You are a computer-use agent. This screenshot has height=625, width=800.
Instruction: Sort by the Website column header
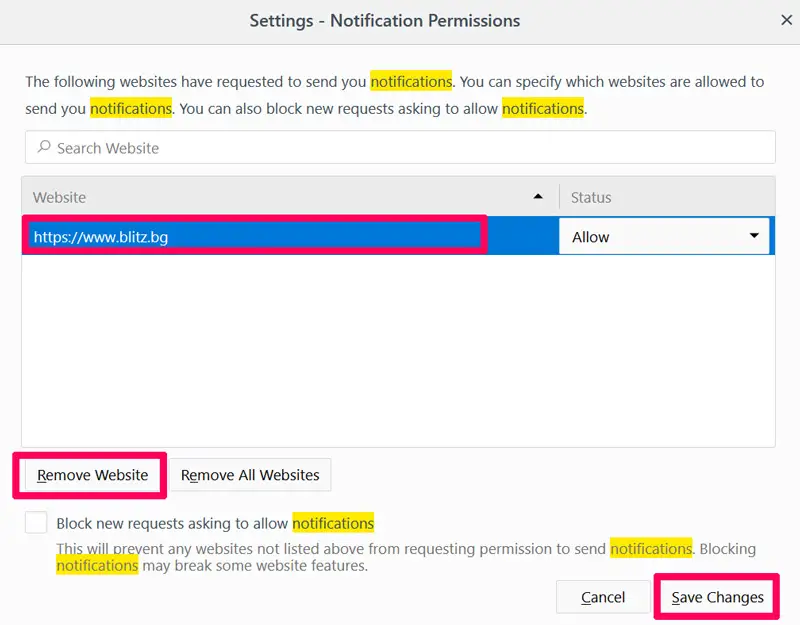click(x=290, y=197)
